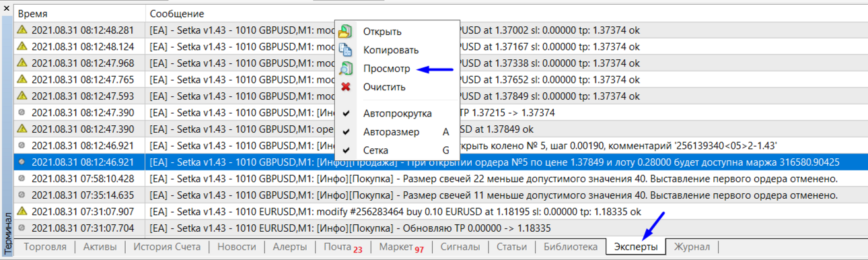
Task: Click info dot on the highlighted 'ордера №5' row
Action: 22,162
